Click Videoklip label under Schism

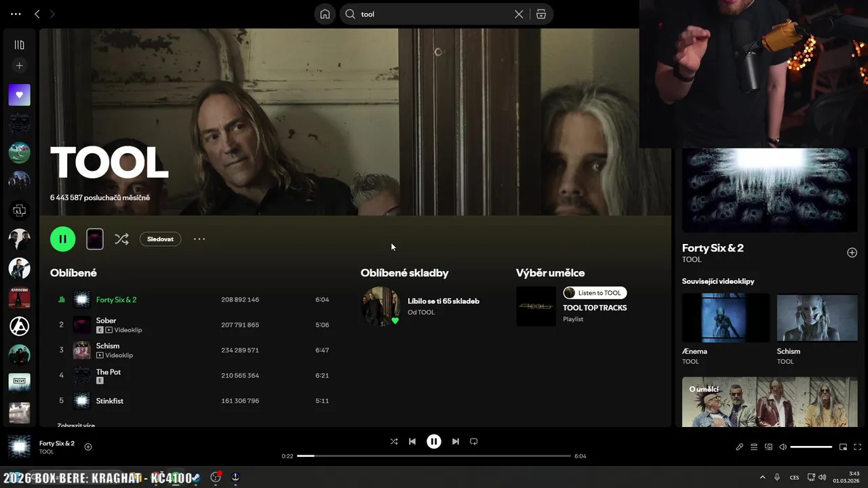(119, 355)
